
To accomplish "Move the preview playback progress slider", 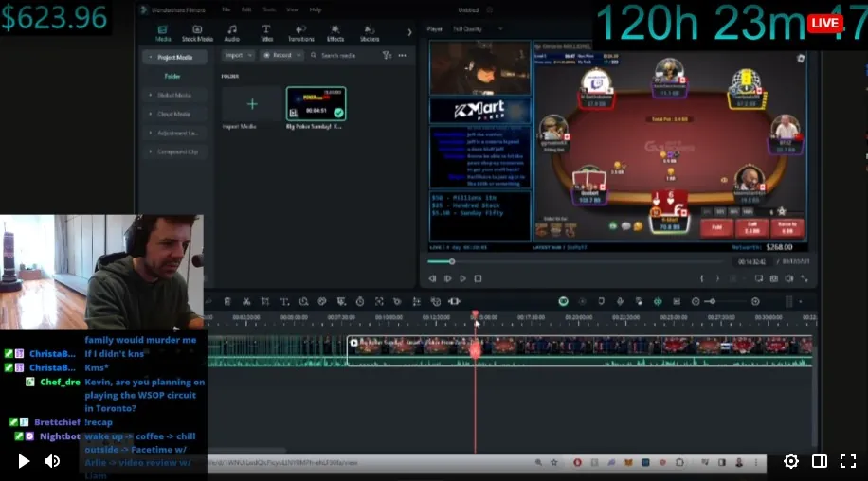I will [452, 261].
